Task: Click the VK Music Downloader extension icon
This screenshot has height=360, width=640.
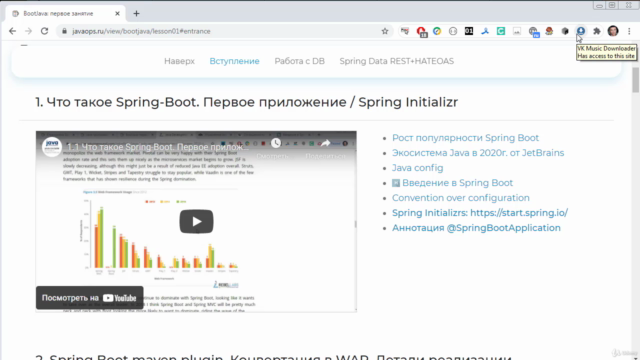Action: coord(580,31)
